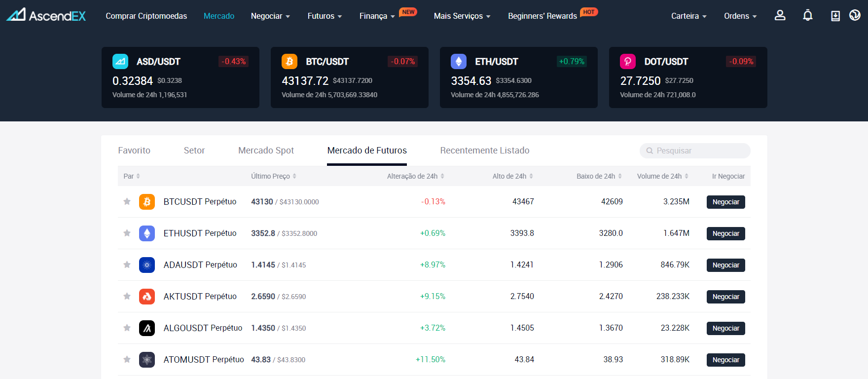Click the ATOMUSDT Perpétuo row coin icon
The image size is (868, 379).
click(x=147, y=360)
